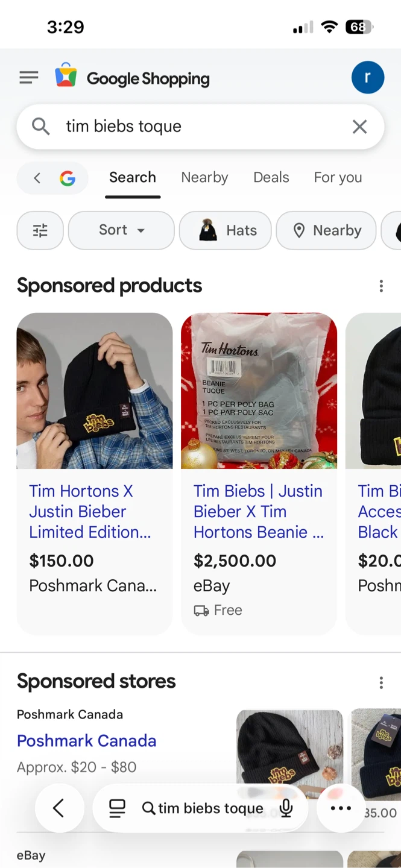Open the filters icon beside Sort
This screenshot has width=401, height=868.
pyautogui.click(x=40, y=230)
